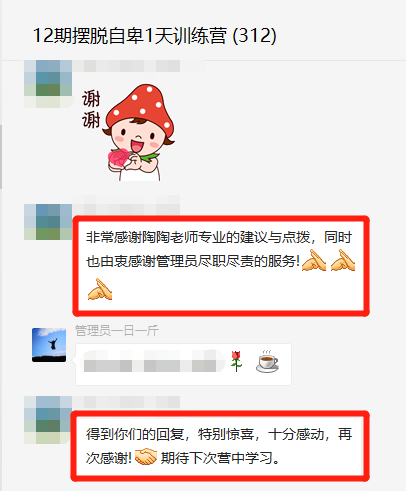Click the second bowing hands emoji
Screen dimensions: 406x491
(x=343, y=260)
